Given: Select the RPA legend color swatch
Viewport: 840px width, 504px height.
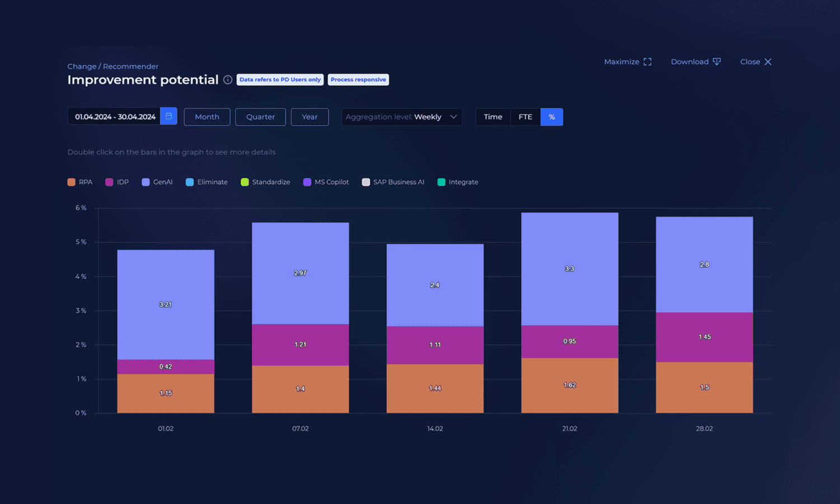Looking at the screenshot, I should coord(71,182).
